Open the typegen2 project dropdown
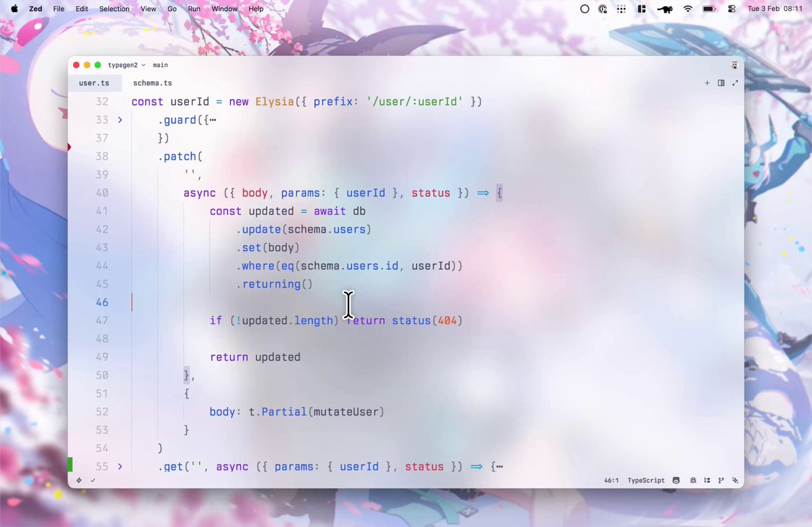 tap(127, 65)
